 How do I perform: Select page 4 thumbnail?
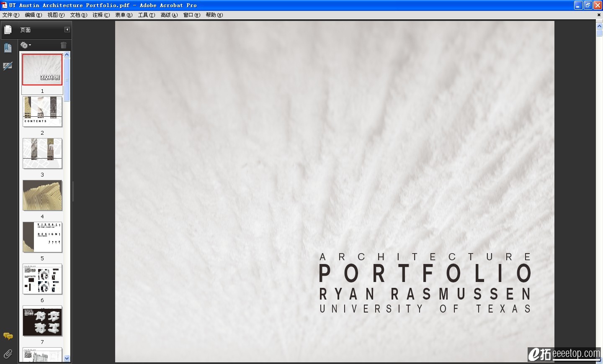coord(42,195)
